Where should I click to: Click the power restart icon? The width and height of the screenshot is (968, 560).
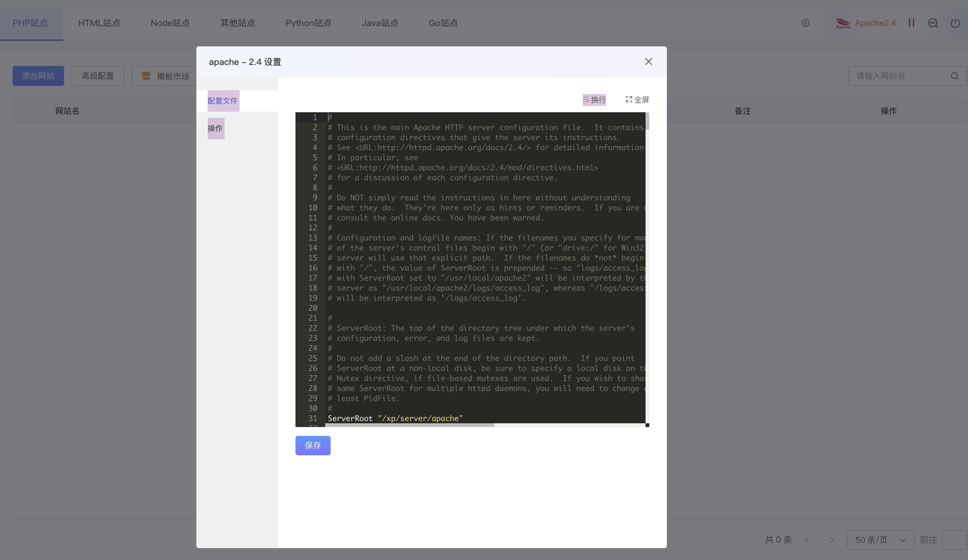(955, 23)
